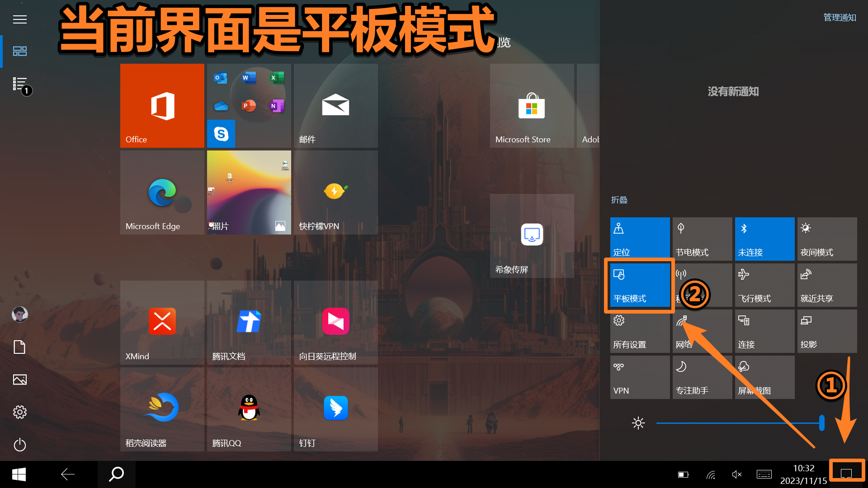Screen dimensions: 868x488
Task: Launch 腾讯QQ from its tile
Action: click(249, 409)
